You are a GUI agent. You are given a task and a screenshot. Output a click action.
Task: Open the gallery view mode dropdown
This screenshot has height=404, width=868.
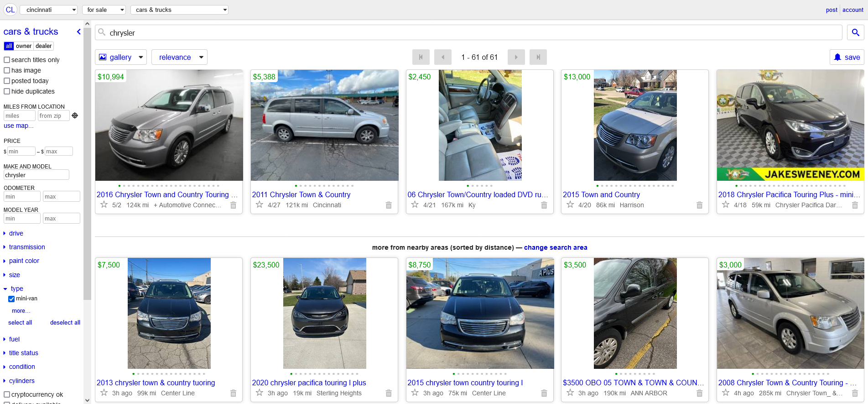tap(121, 57)
